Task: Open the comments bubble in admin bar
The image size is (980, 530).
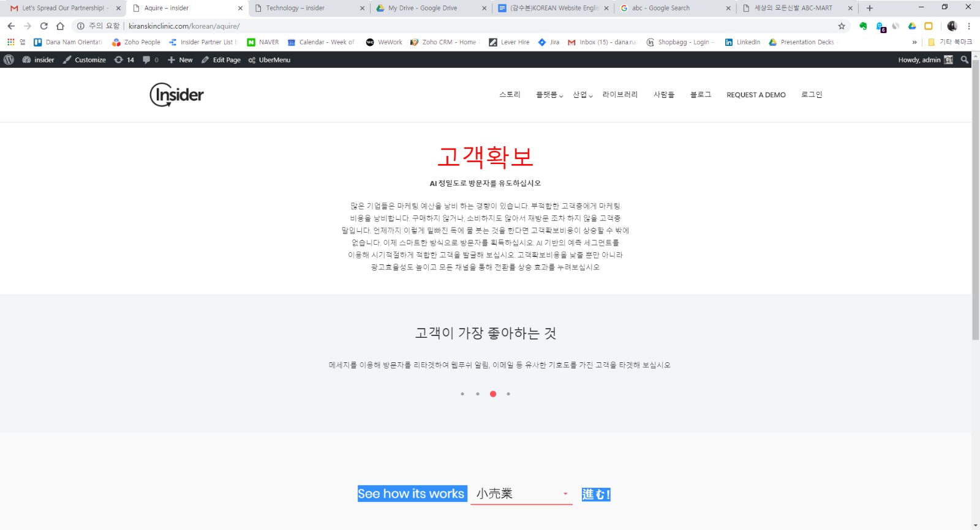Action: 150,60
